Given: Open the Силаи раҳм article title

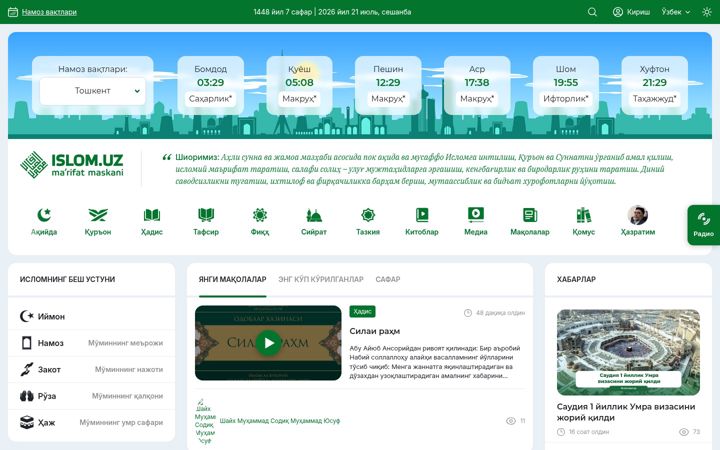Looking at the screenshot, I should pos(375,331).
